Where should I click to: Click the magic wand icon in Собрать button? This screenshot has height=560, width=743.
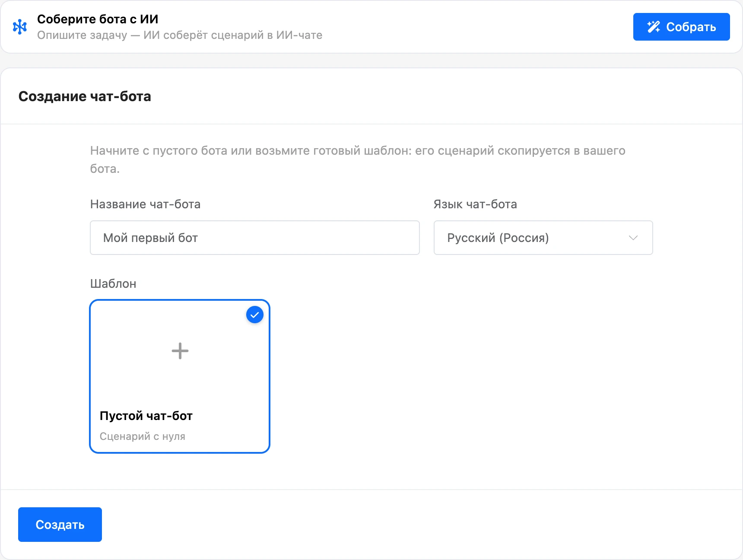[654, 27]
